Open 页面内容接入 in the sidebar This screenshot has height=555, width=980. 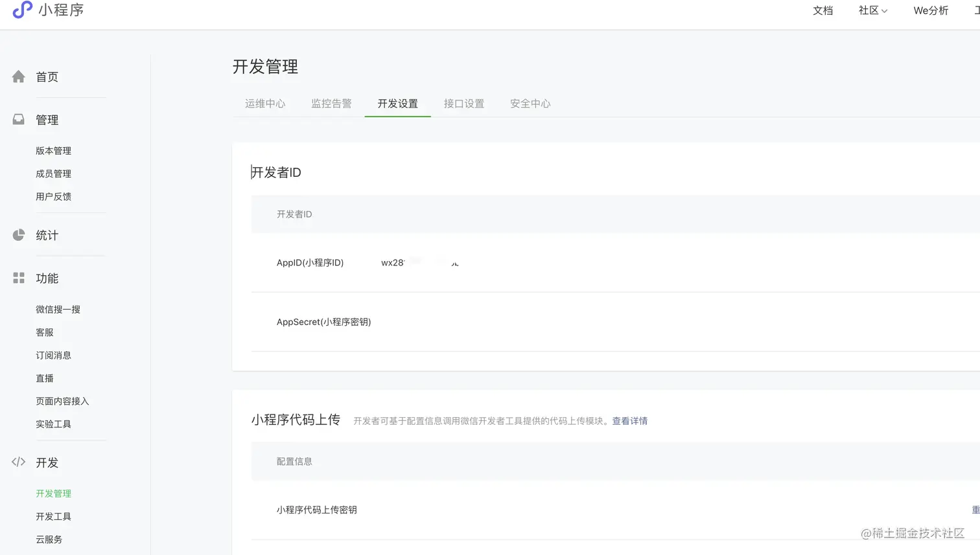pos(62,402)
